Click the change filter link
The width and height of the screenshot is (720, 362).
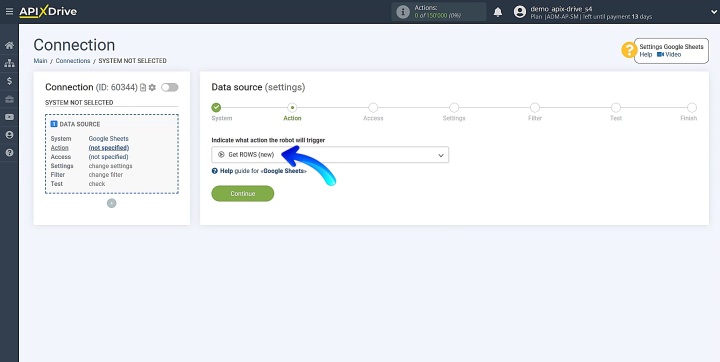(106, 175)
